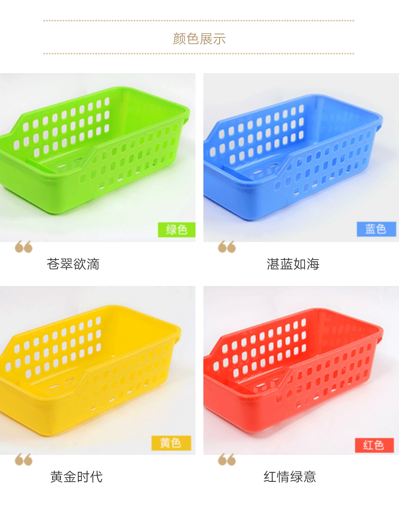The width and height of the screenshot is (399, 532).
Task: Click the quote mark icon above 湛蓝如海
Action: pos(227,247)
